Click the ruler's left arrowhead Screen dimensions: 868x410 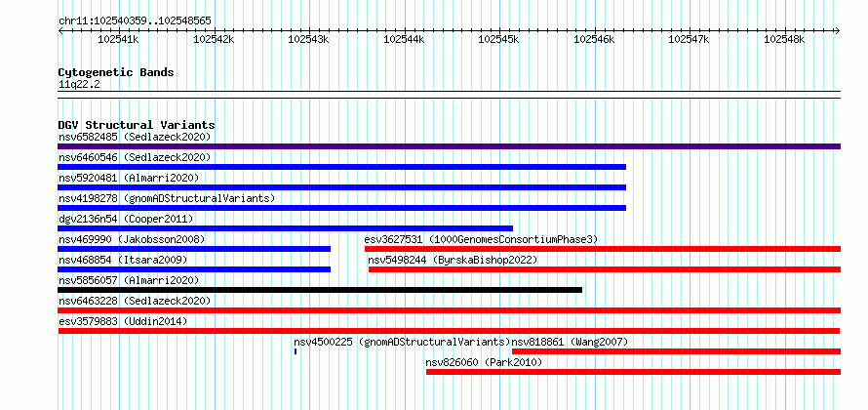coord(60,30)
